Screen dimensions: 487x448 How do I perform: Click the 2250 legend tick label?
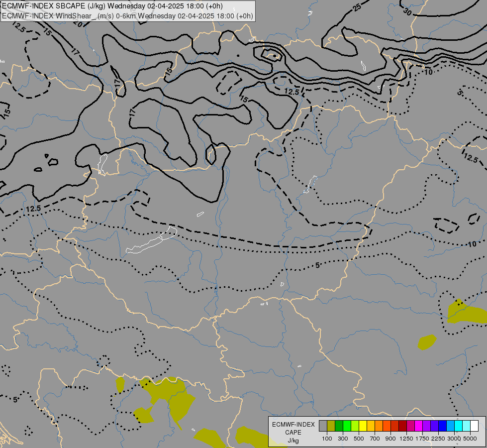[x=438, y=439]
